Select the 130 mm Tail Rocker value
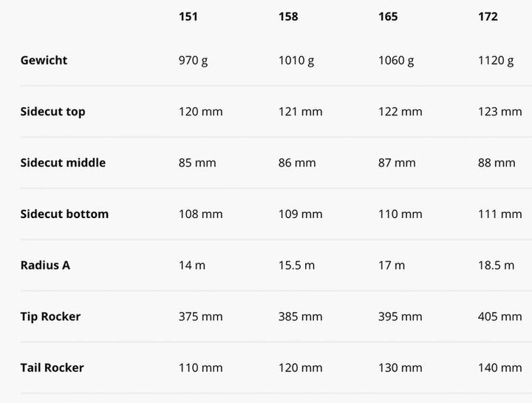This screenshot has width=532, height=403. 400,368
